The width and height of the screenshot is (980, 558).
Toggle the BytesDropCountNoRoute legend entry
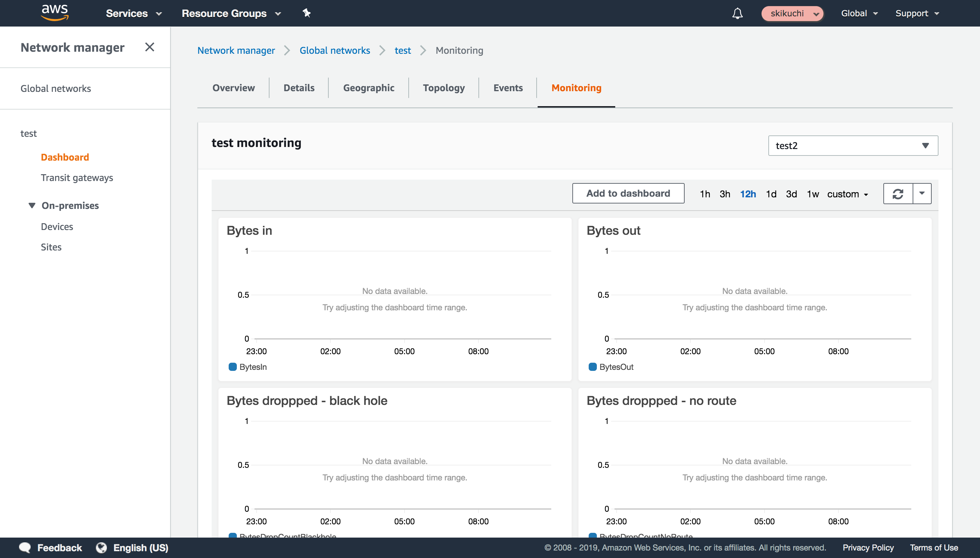coord(641,536)
